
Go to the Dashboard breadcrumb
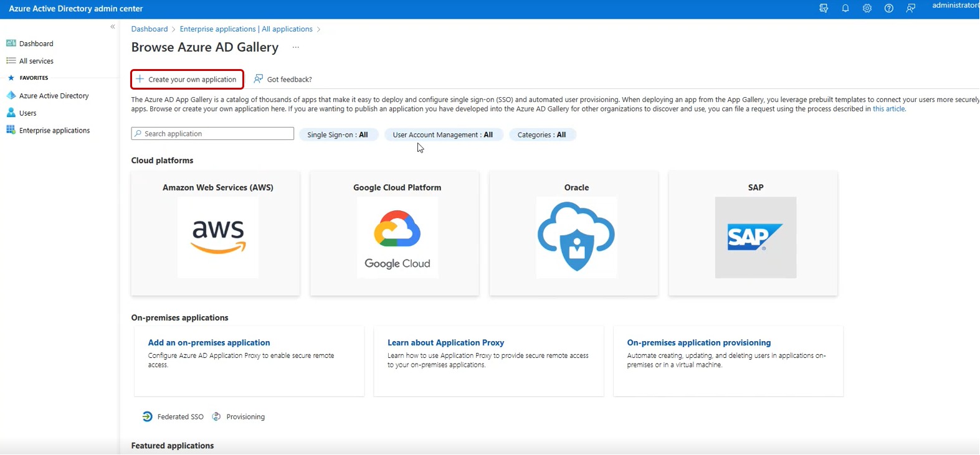point(150,29)
